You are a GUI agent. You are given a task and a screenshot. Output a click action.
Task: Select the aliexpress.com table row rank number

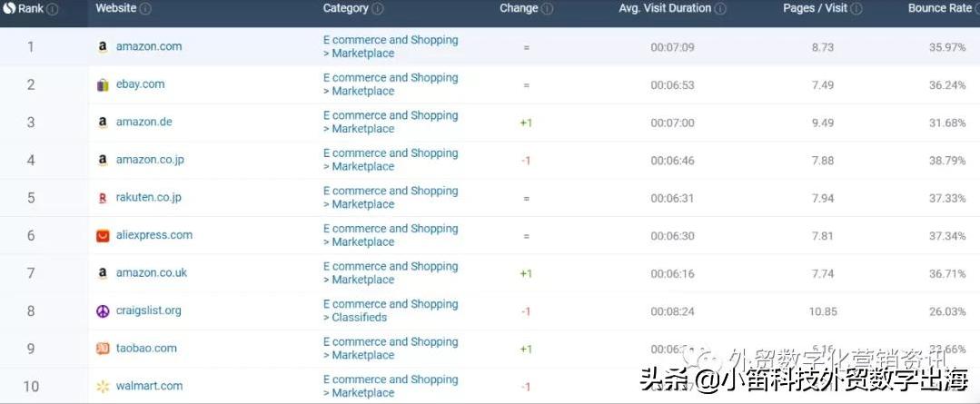point(31,235)
